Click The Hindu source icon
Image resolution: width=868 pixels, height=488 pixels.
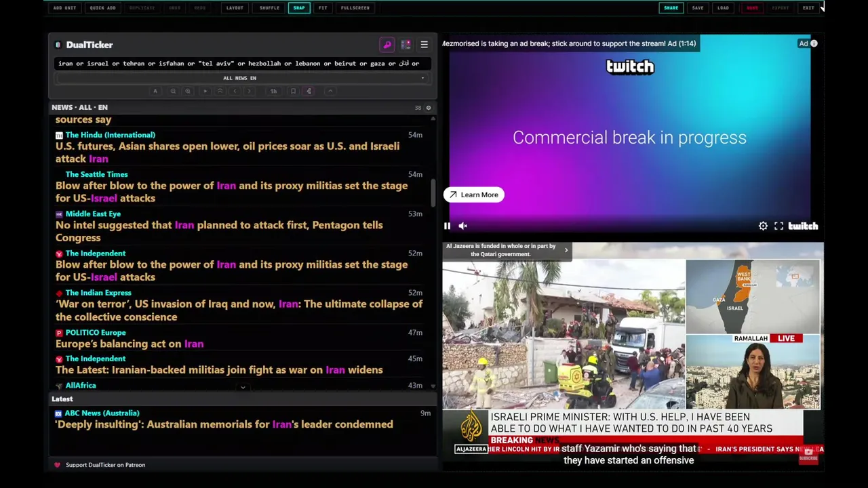[59, 135]
